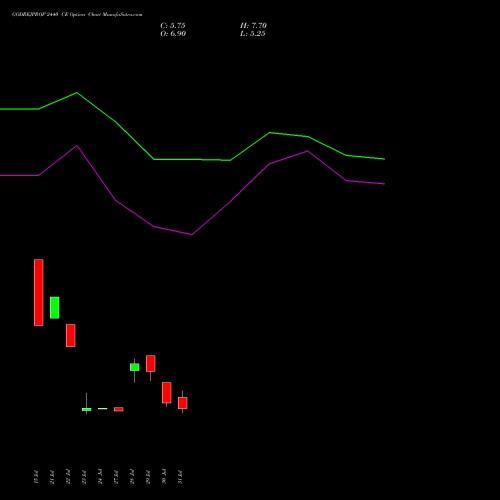This screenshot has height=500, width=500.
Task: Select the small red candle above 27 Jul
Action: [119, 409]
